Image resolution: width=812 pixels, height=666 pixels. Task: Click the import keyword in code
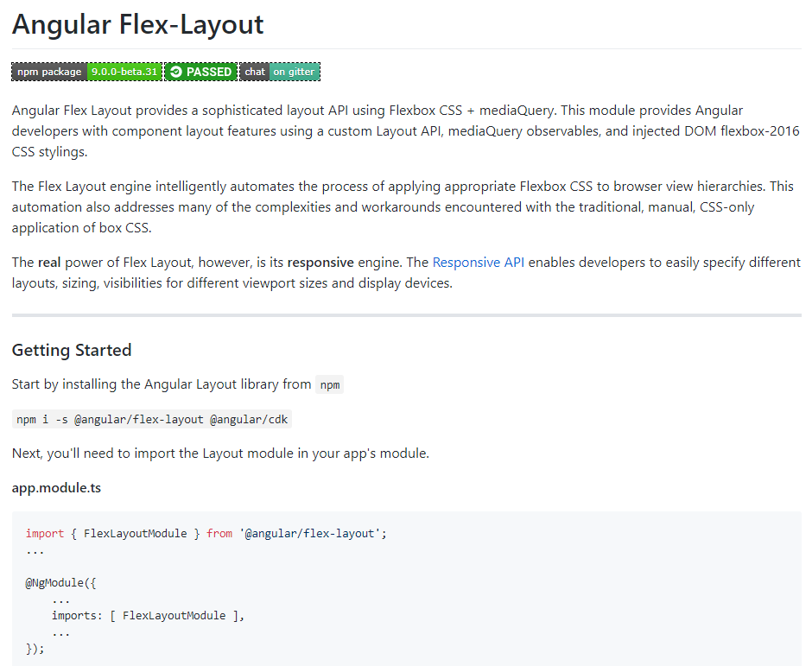[x=45, y=534]
